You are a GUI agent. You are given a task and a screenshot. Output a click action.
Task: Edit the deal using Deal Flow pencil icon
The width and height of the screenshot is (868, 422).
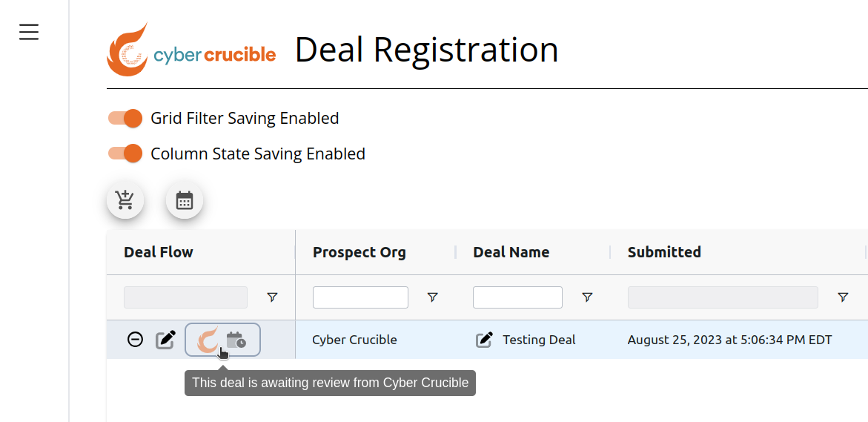click(x=165, y=339)
